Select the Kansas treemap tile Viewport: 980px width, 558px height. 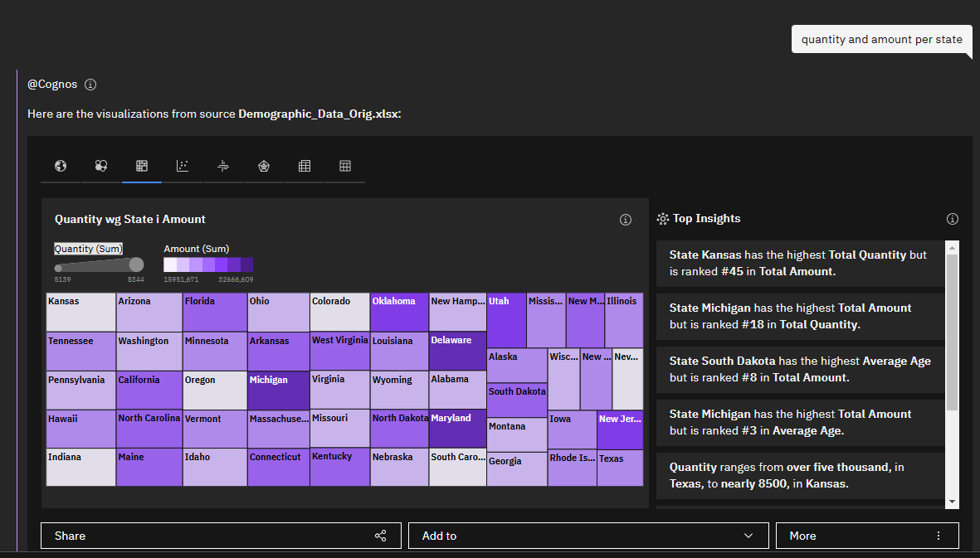click(81, 313)
